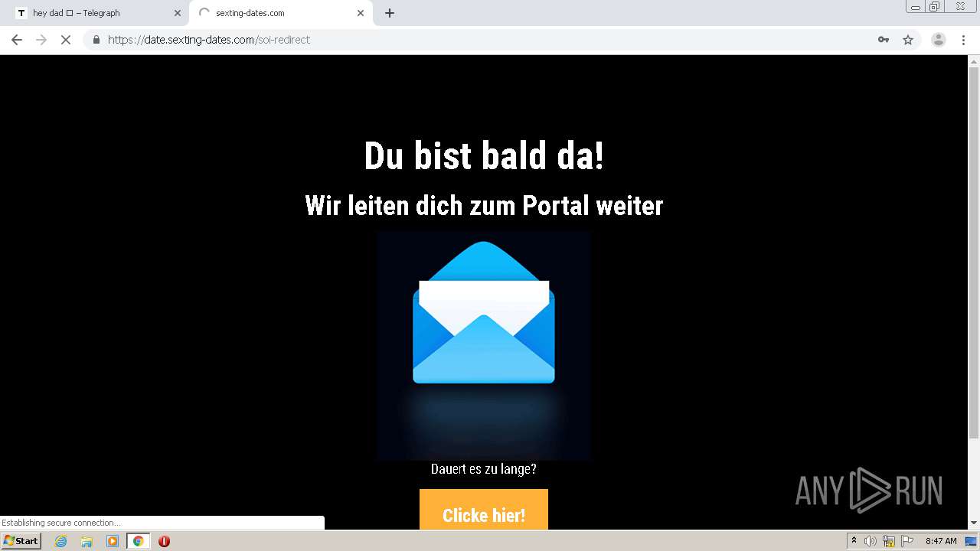Viewport: 980px width, 551px height.
Task: Click the 'Clicke hier!' orange button
Action: (484, 510)
